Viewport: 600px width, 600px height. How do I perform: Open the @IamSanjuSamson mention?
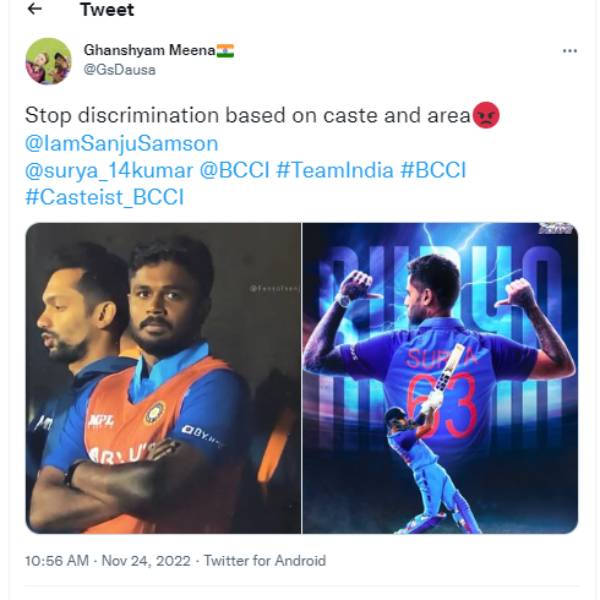(x=121, y=143)
